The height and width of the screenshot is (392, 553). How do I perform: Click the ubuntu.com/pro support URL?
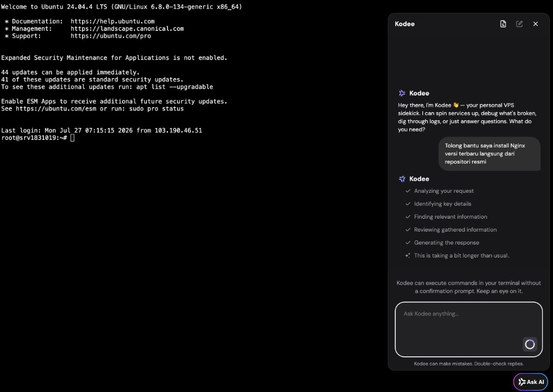click(111, 36)
